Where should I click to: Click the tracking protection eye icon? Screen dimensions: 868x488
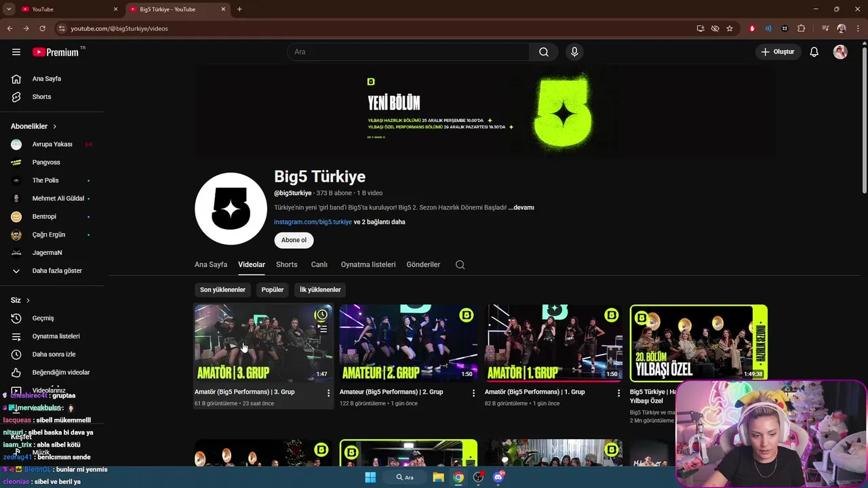(x=715, y=28)
